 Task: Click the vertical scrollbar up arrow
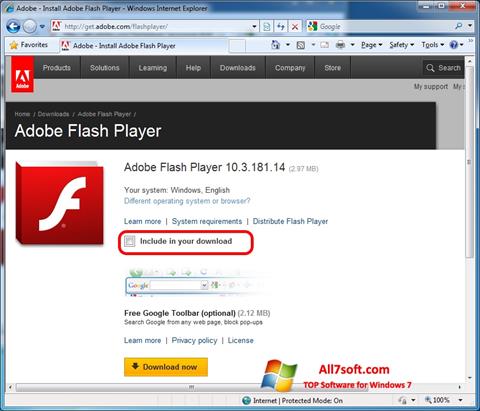[x=469, y=61]
